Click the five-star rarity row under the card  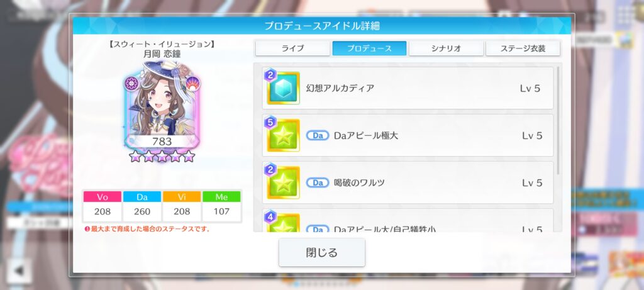(162, 156)
